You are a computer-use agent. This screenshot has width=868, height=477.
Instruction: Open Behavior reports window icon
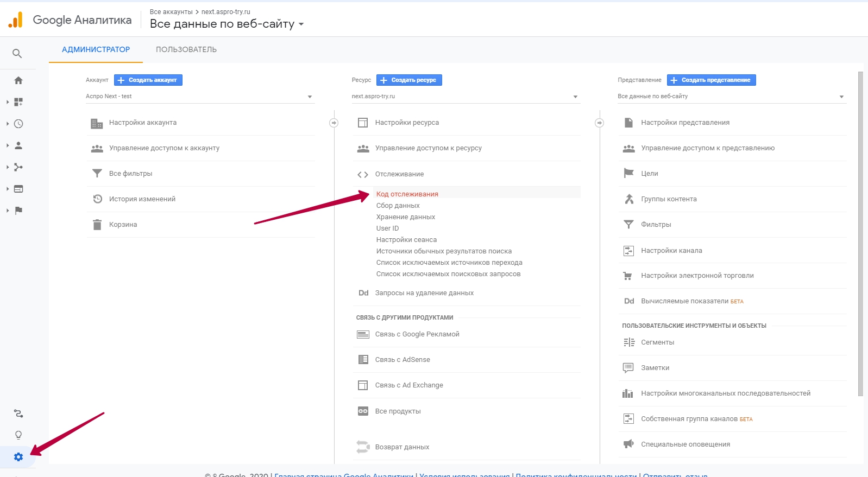(x=18, y=189)
